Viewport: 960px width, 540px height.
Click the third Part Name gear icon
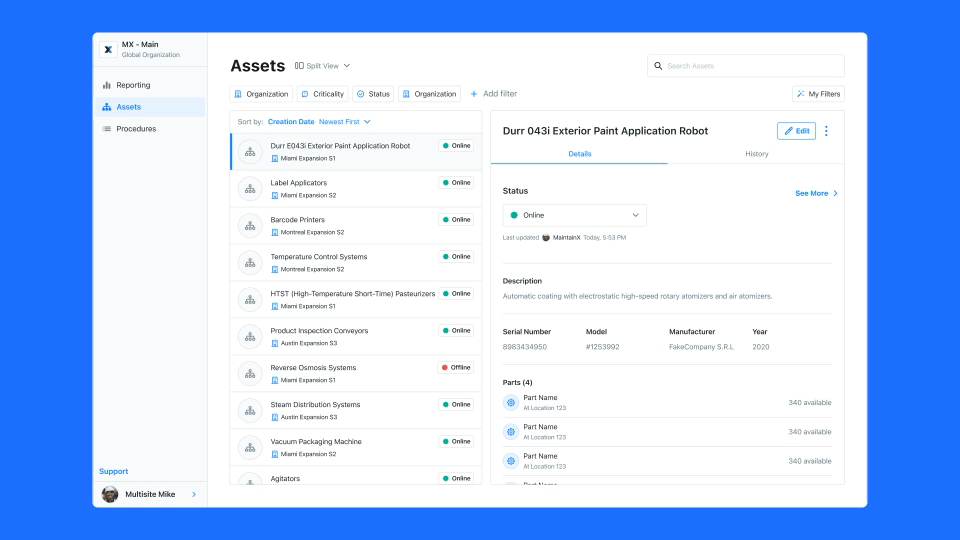(x=511, y=461)
